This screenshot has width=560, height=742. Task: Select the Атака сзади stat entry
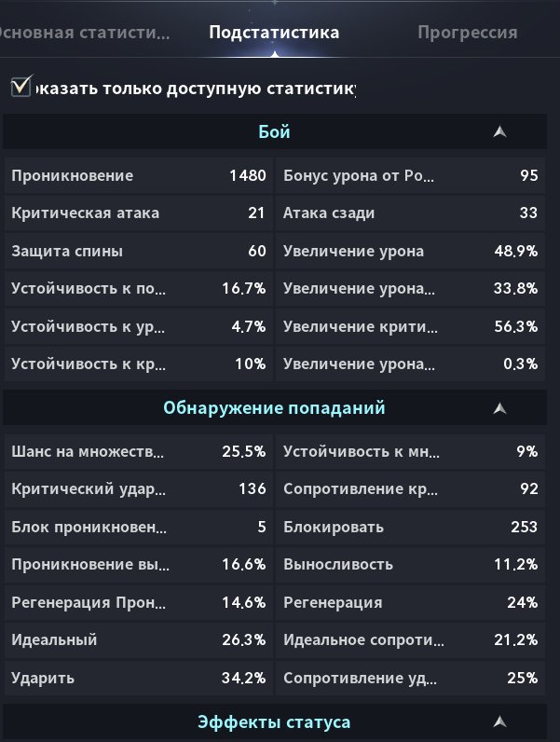pos(411,213)
